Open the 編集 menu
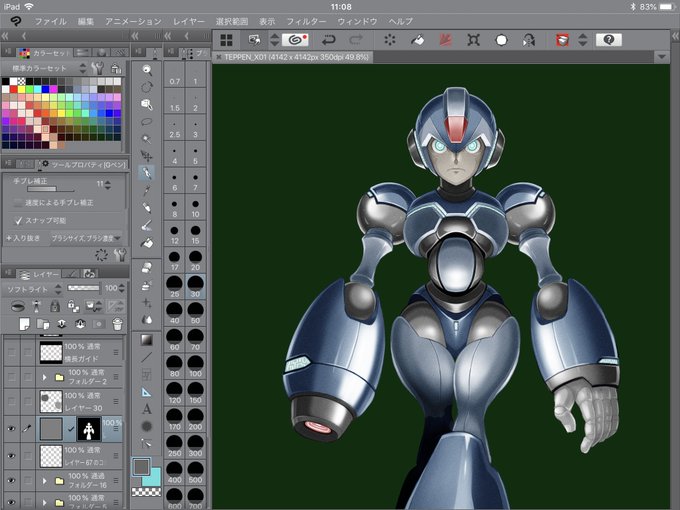Viewport: 680px width, 510px height. pyautogui.click(x=85, y=21)
